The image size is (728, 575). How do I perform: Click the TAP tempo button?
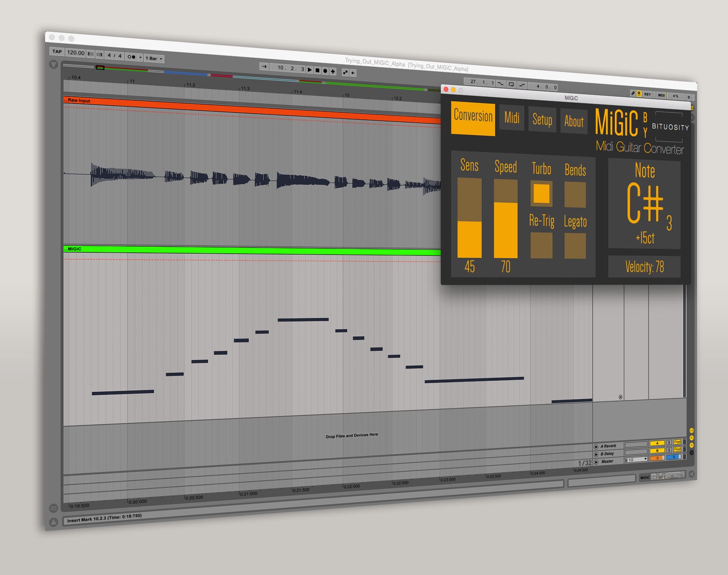pos(57,51)
